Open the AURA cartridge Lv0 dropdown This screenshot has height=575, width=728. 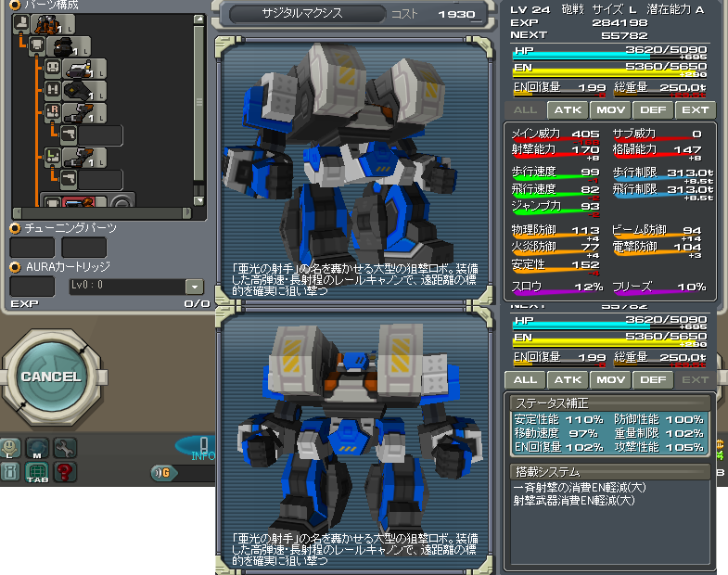coord(194,287)
